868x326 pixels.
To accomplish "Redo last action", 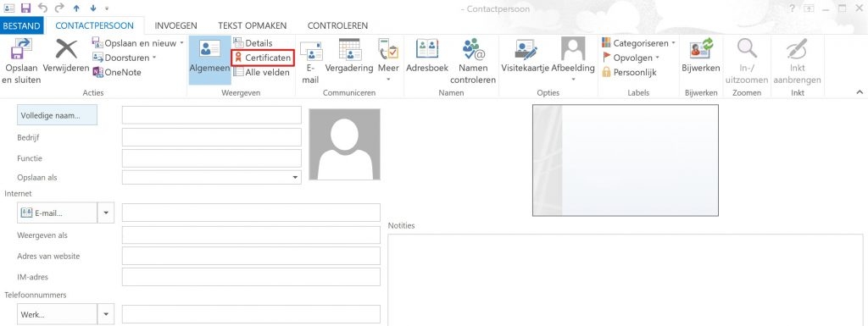I will pyautogui.click(x=59, y=8).
